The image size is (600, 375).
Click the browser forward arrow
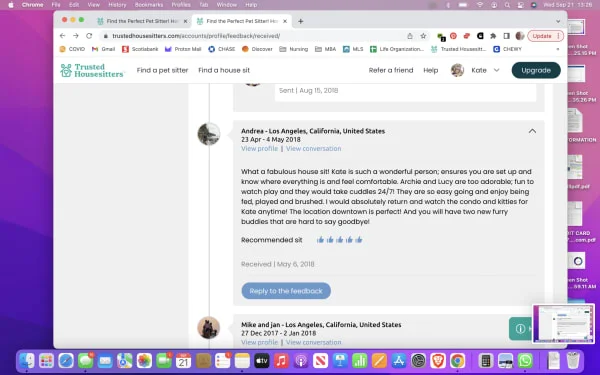(76, 36)
